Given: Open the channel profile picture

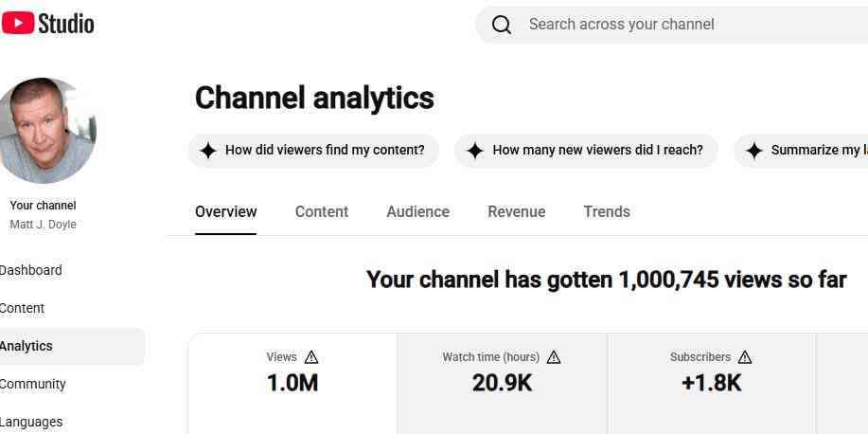Looking at the screenshot, I should tap(45, 130).
